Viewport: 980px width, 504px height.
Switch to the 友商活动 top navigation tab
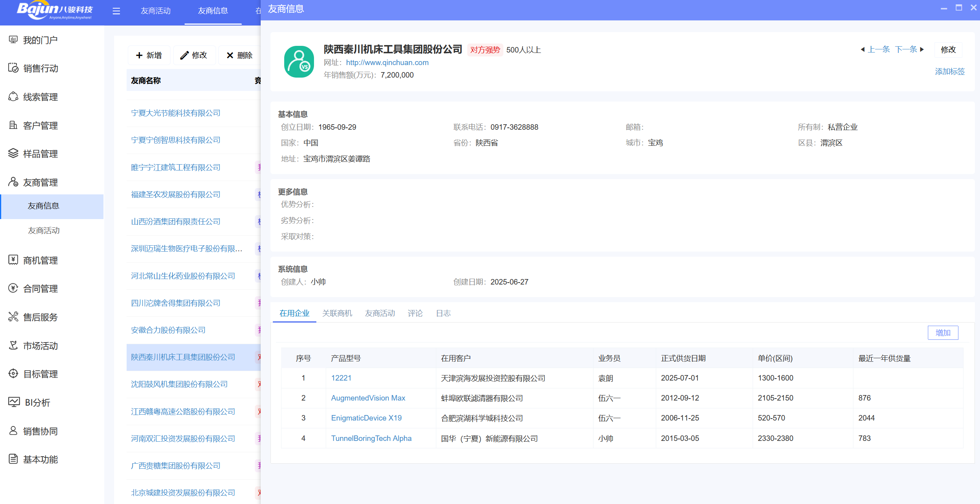pos(155,11)
